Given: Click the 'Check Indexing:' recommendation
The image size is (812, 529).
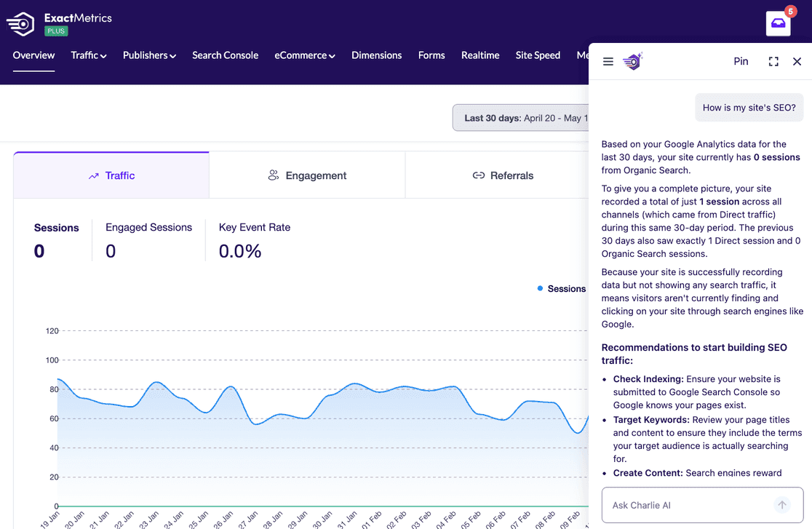Looking at the screenshot, I should (648, 379).
